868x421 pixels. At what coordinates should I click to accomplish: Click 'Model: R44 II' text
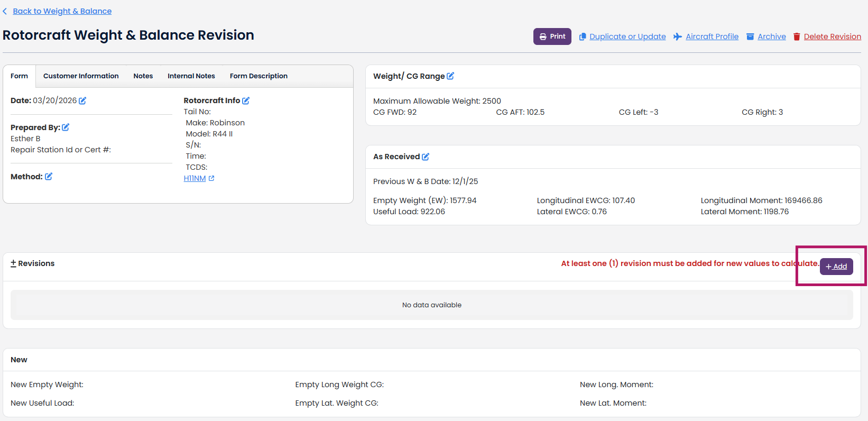(209, 134)
